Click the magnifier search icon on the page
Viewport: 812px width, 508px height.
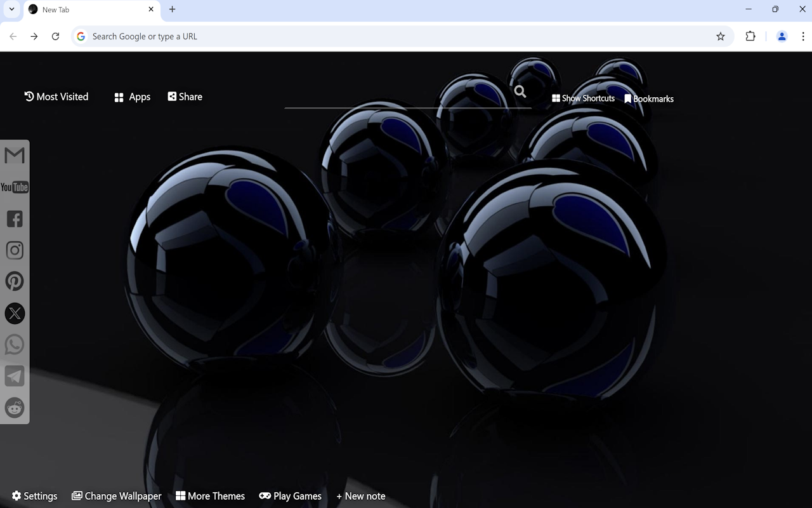(x=520, y=92)
